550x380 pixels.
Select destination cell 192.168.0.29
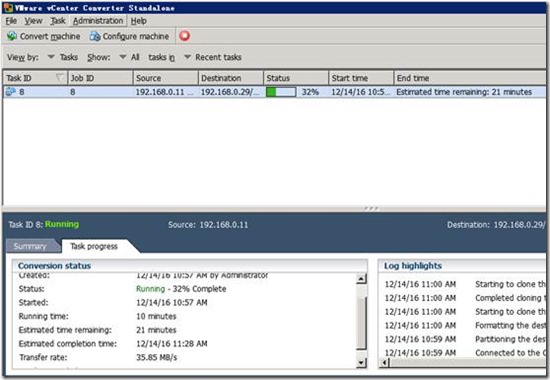coord(230,92)
